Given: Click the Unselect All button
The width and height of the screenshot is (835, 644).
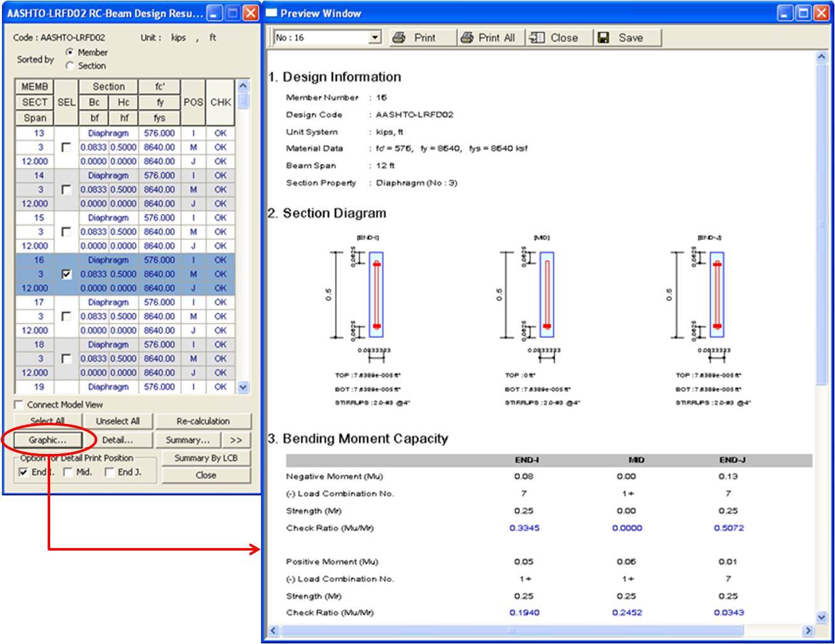Looking at the screenshot, I should click(117, 421).
